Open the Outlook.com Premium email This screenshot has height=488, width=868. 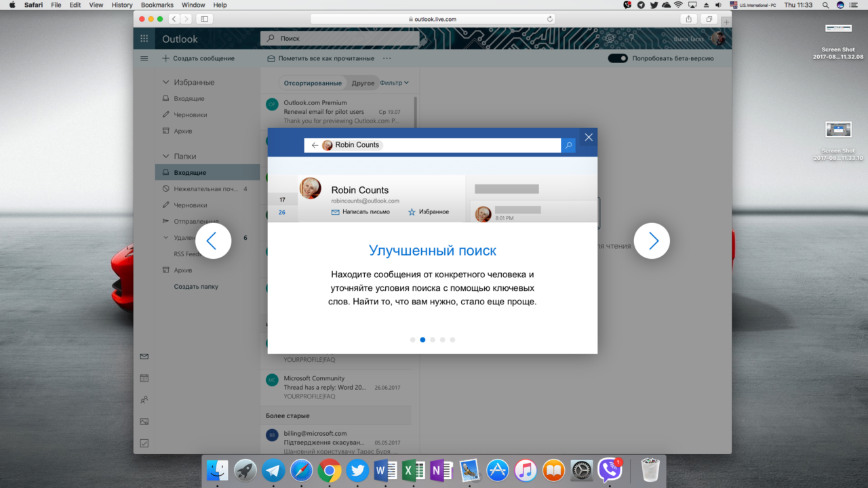click(338, 112)
